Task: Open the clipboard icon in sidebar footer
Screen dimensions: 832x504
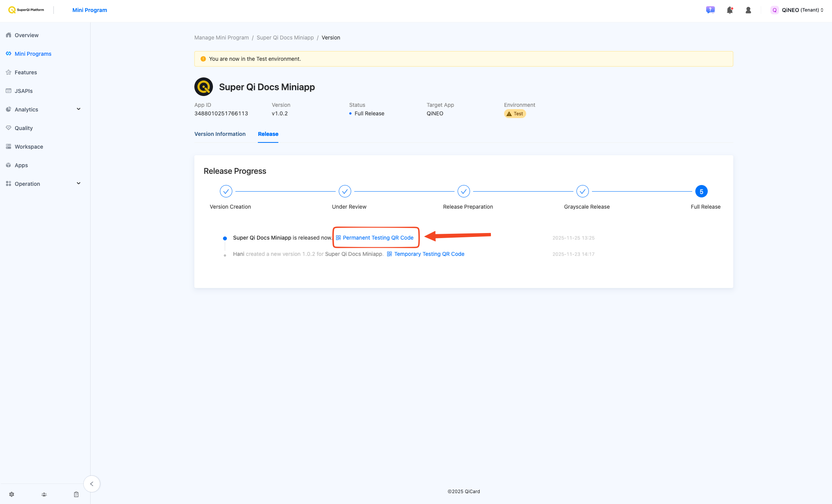Action: 76,494
